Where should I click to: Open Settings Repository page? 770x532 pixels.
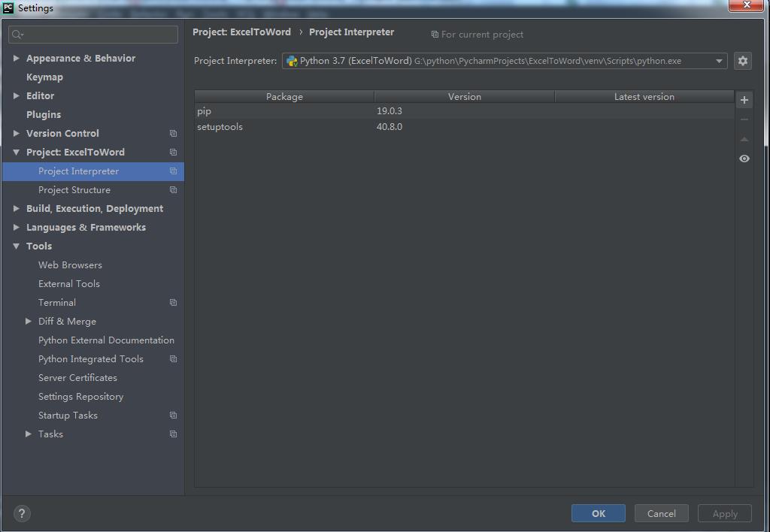[81, 397]
